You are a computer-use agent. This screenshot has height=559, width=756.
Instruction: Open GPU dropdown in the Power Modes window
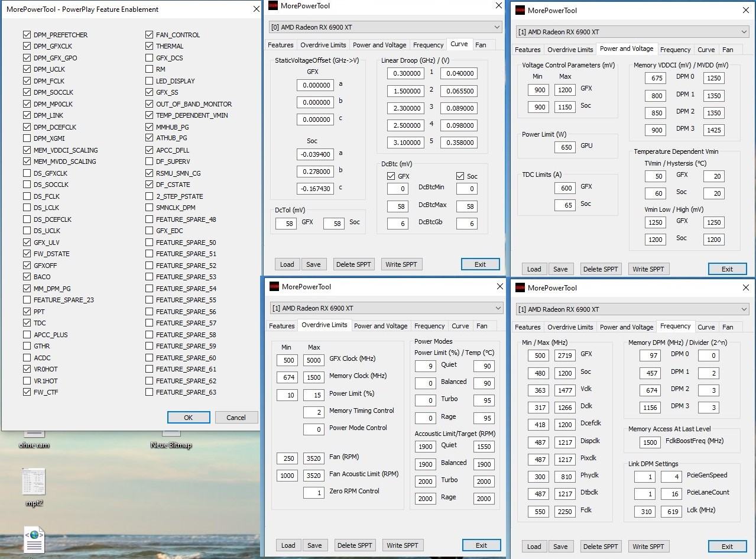click(x=387, y=308)
